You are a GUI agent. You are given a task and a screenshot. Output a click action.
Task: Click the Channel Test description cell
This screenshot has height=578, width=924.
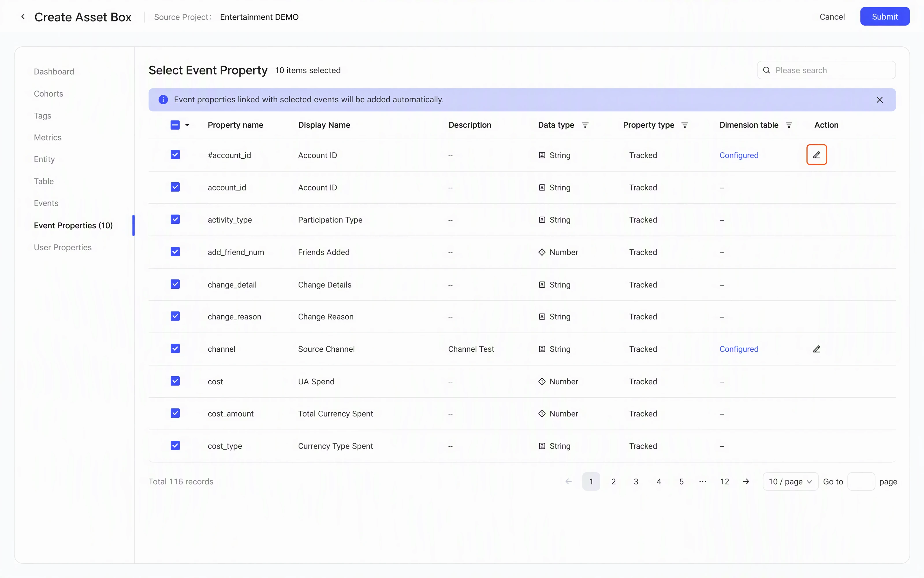471,349
